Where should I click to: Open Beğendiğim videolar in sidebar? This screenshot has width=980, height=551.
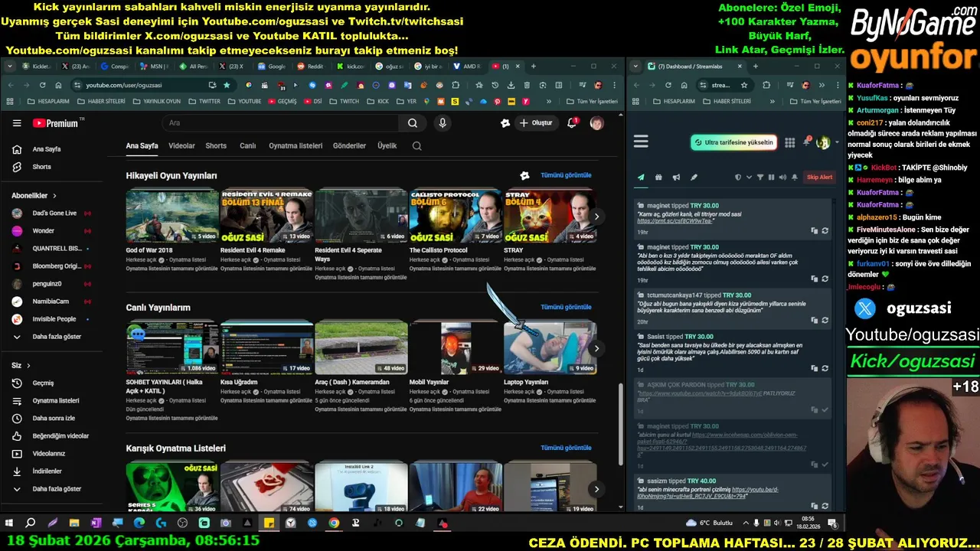60,436
